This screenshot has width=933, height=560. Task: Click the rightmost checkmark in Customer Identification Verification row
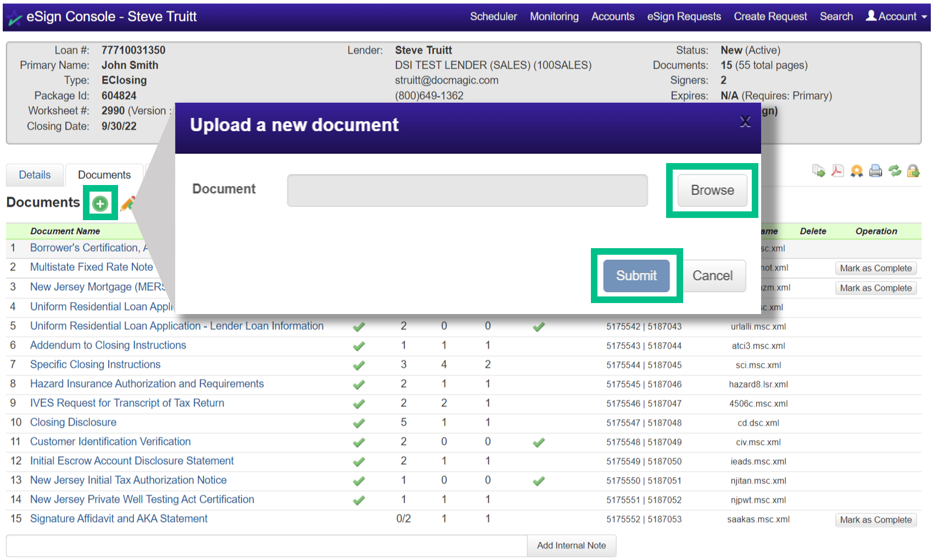click(539, 442)
